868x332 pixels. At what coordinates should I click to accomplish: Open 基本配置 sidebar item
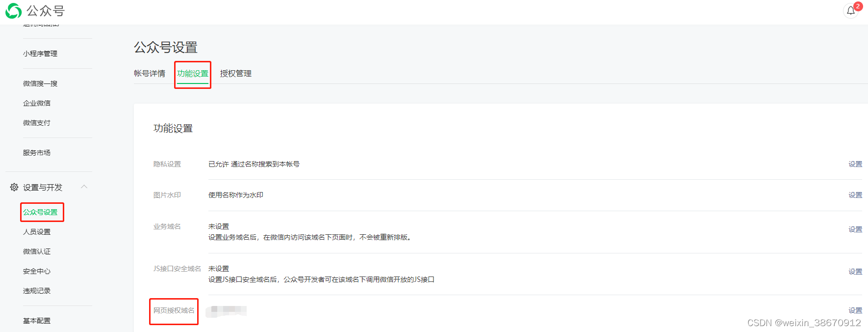[37, 321]
